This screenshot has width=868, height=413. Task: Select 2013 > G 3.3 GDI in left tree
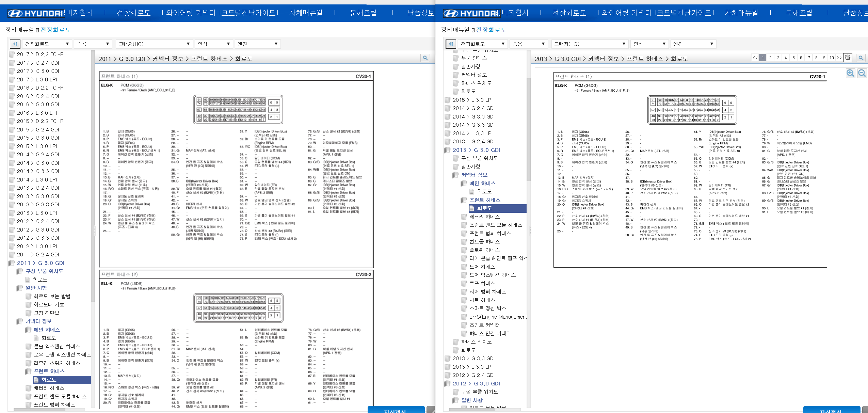tap(38, 205)
